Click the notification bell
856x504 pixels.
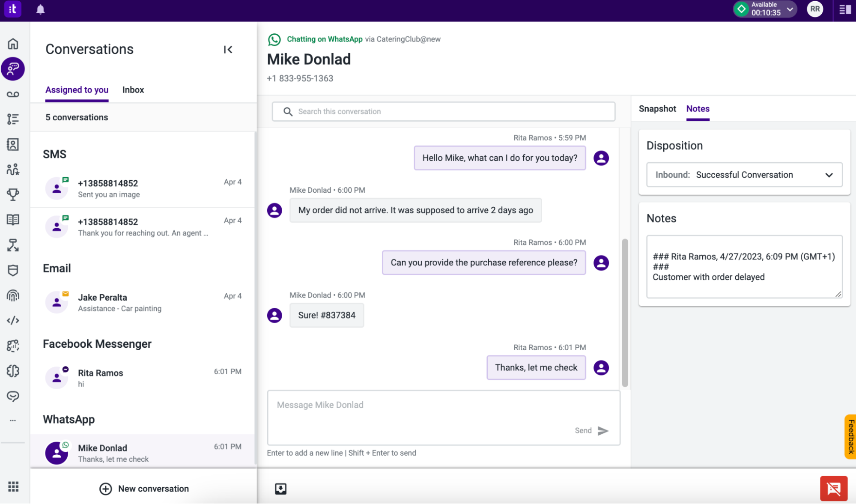pos(41,9)
